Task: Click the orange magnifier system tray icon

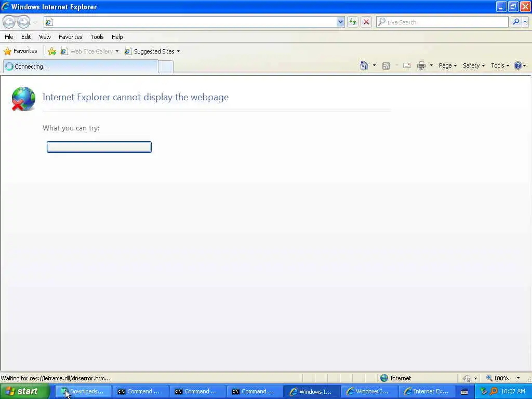Action: pos(494,391)
